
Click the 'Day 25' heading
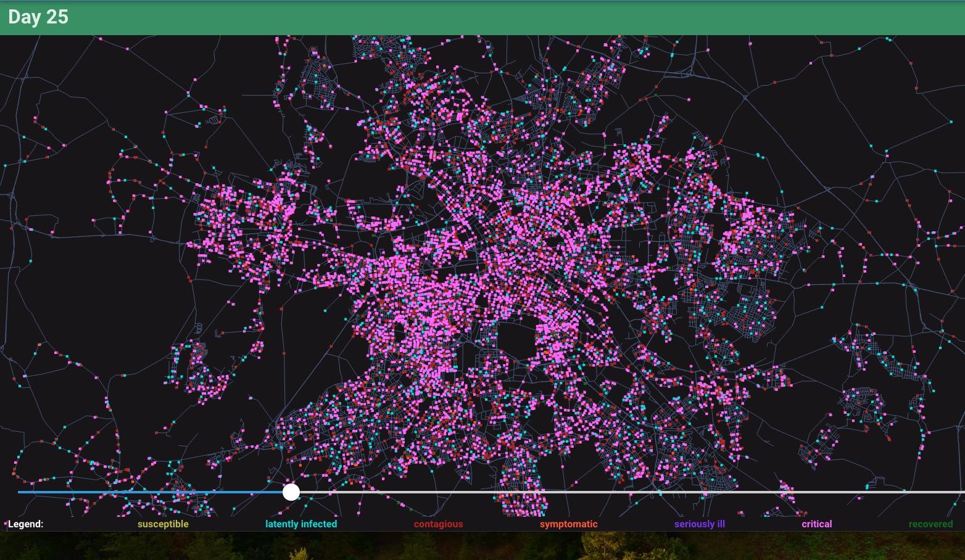[x=38, y=17]
